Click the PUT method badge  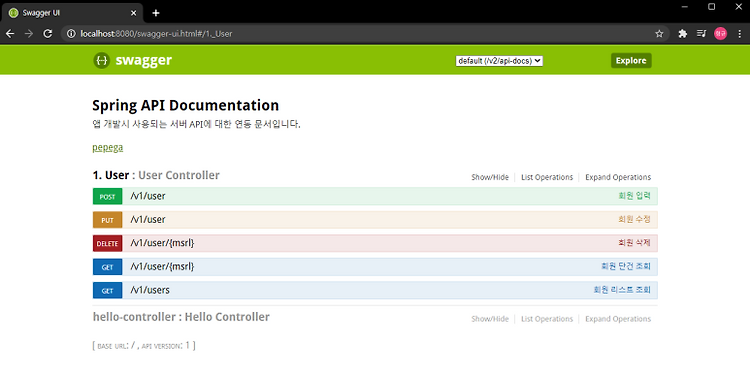coord(108,220)
